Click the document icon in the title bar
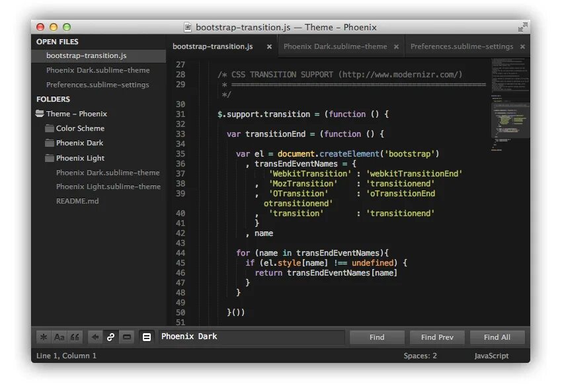The height and width of the screenshot is (392, 562). click(188, 27)
